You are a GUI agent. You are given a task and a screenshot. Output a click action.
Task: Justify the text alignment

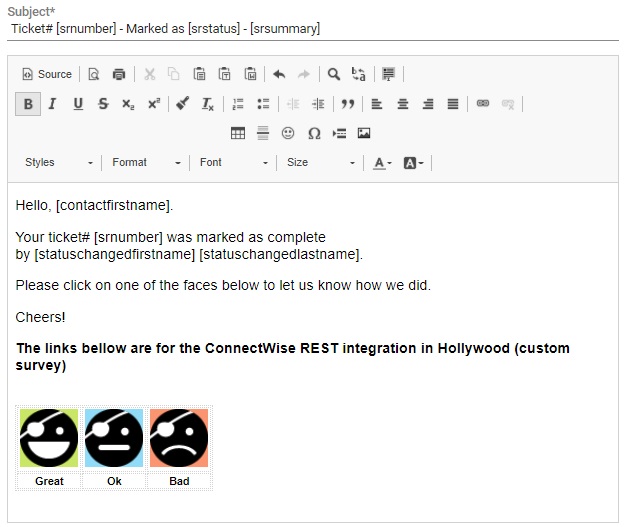click(x=453, y=104)
